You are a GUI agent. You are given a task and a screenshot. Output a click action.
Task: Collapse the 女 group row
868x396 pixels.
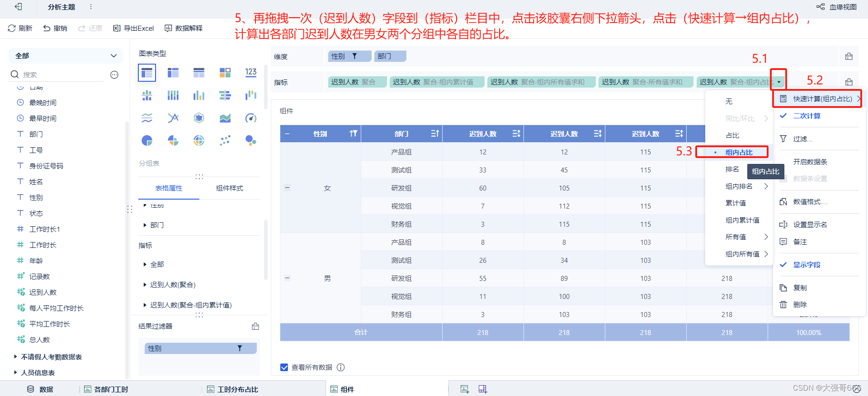pyautogui.click(x=287, y=188)
